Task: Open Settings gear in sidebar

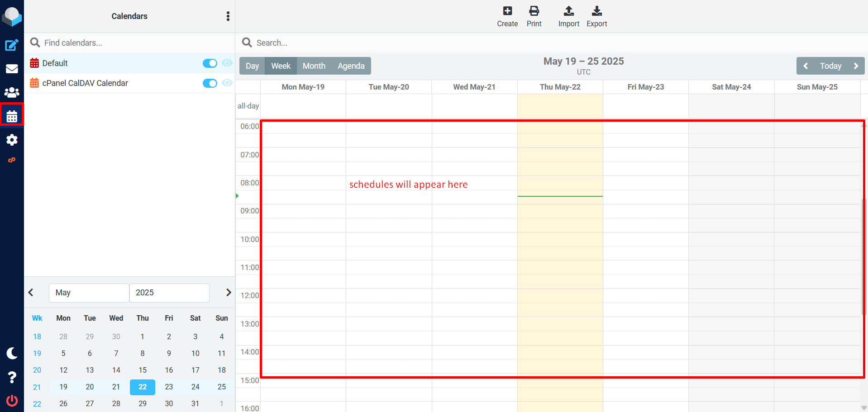Action: 12,140
